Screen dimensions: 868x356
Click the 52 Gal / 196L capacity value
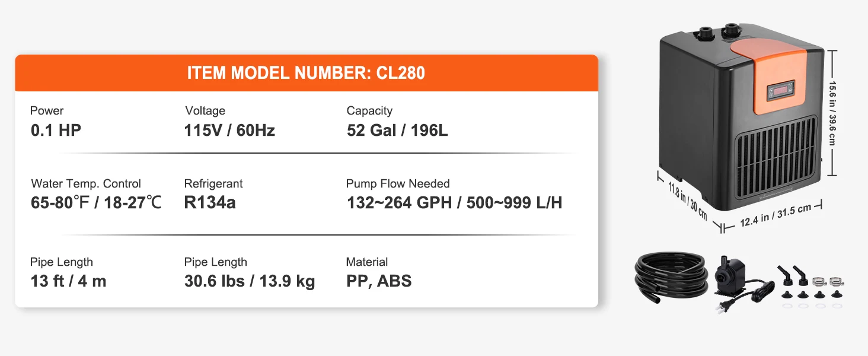pos(397,131)
